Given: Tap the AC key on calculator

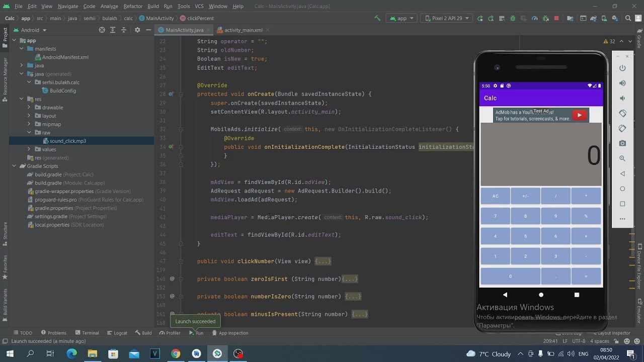Looking at the screenshot, I should tap(495, 196).
